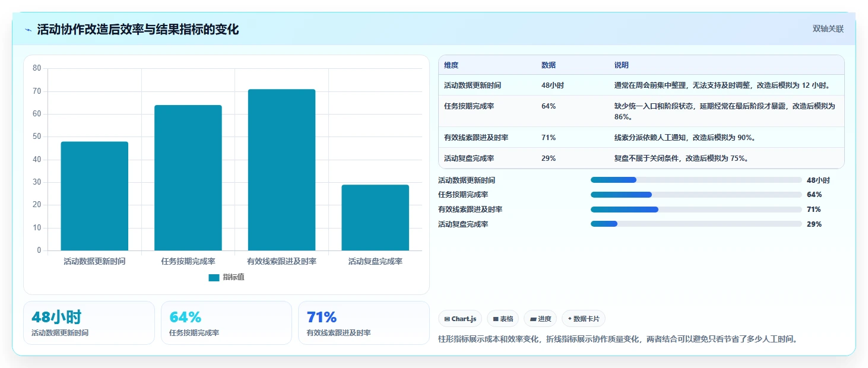Click the 80 tick on the y-axis
The image size is (868, 368).
pos(37,68)
